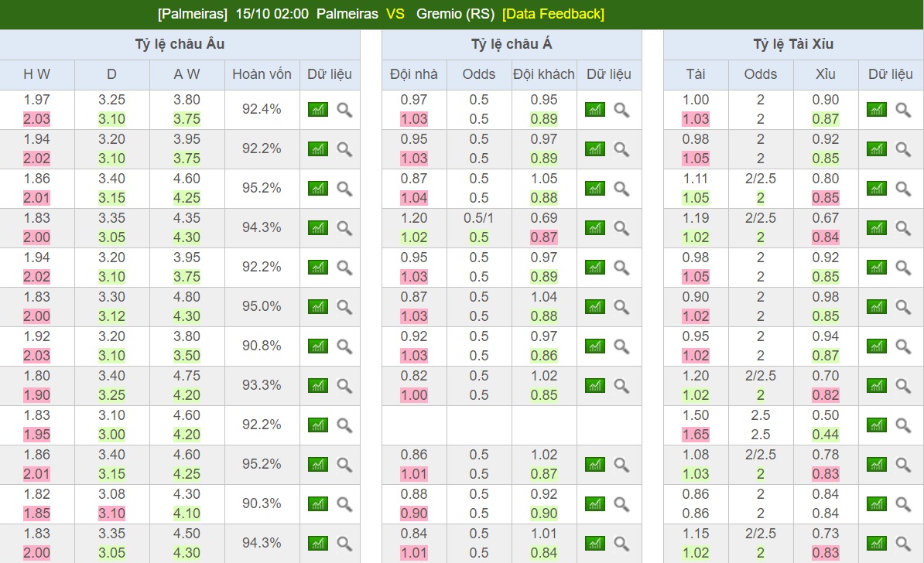Click the 4.10 highlighted away win value
Screen dimensions: 924x563
click(187, 514)
